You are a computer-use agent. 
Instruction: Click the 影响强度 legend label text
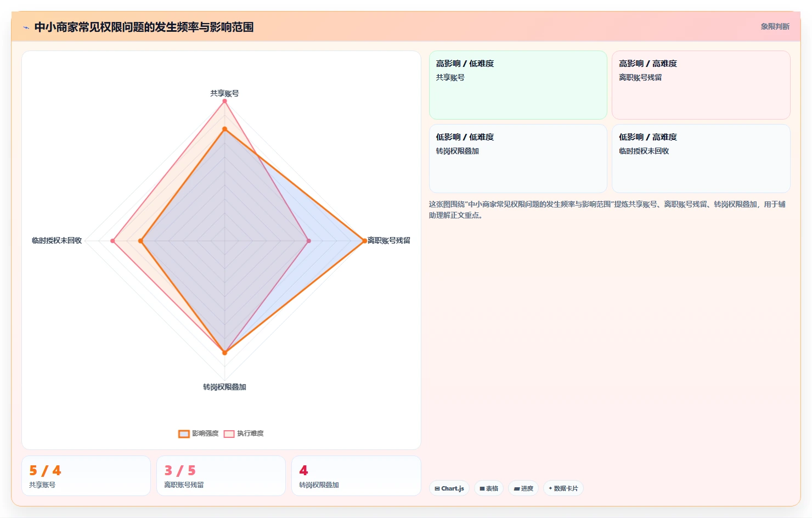[205, 433]
